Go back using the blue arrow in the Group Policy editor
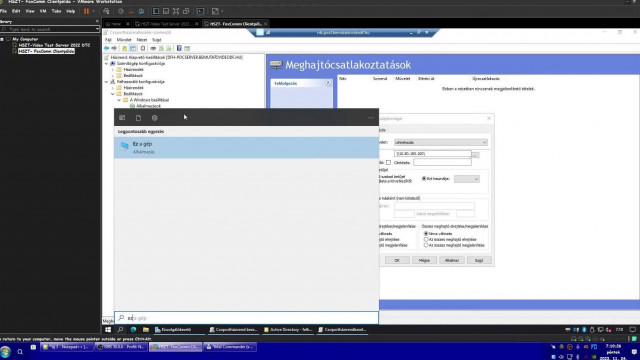The image size is (640, 360). click(x=107, y=48)
